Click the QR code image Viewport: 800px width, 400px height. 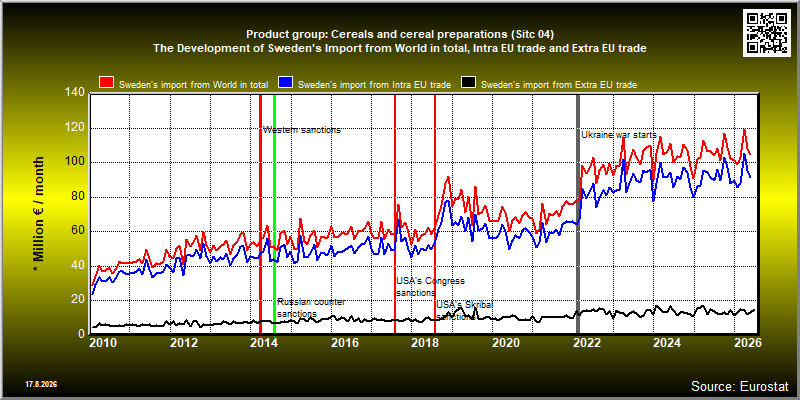coord(767,32)
